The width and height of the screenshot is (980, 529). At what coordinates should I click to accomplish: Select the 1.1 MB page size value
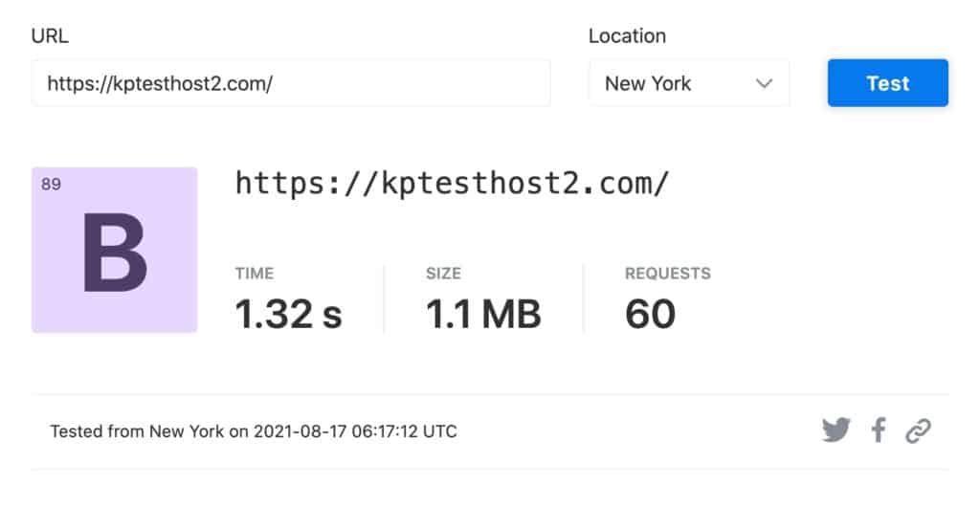(x=483, y=314)
